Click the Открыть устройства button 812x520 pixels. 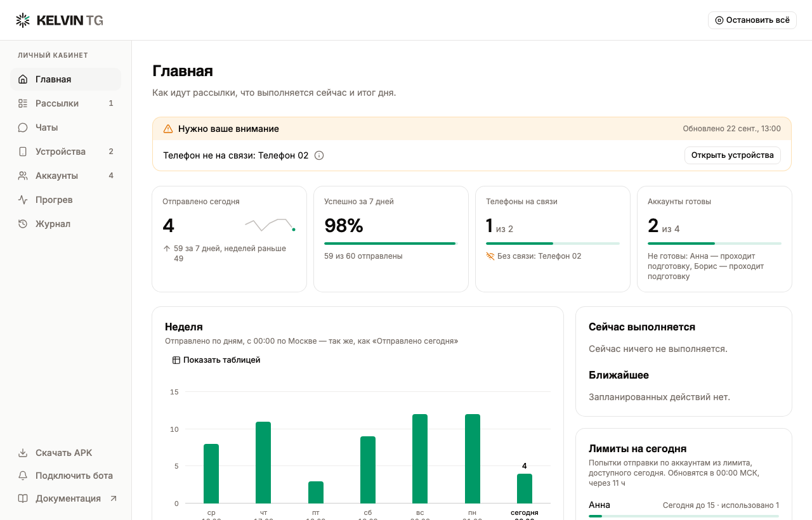click(733, 155)
